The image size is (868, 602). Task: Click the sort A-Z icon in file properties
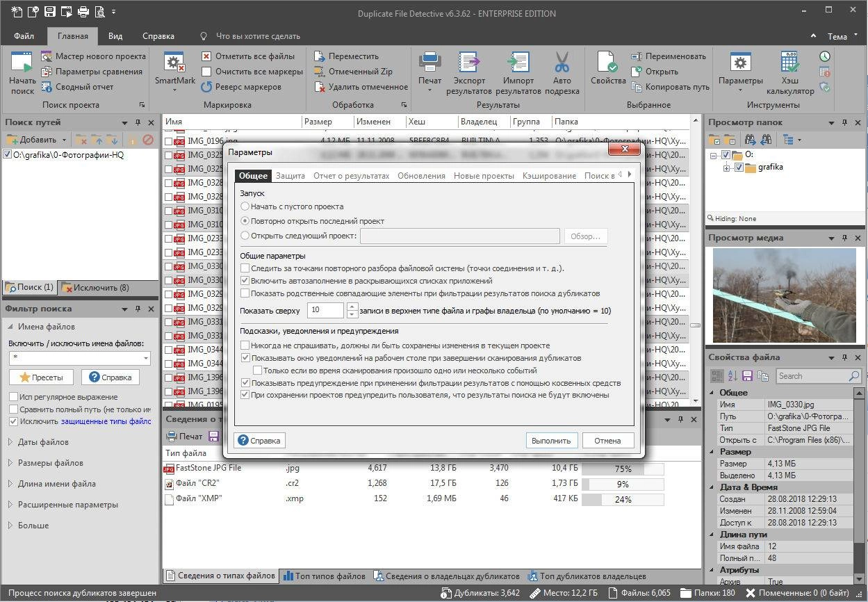[732, 376]
